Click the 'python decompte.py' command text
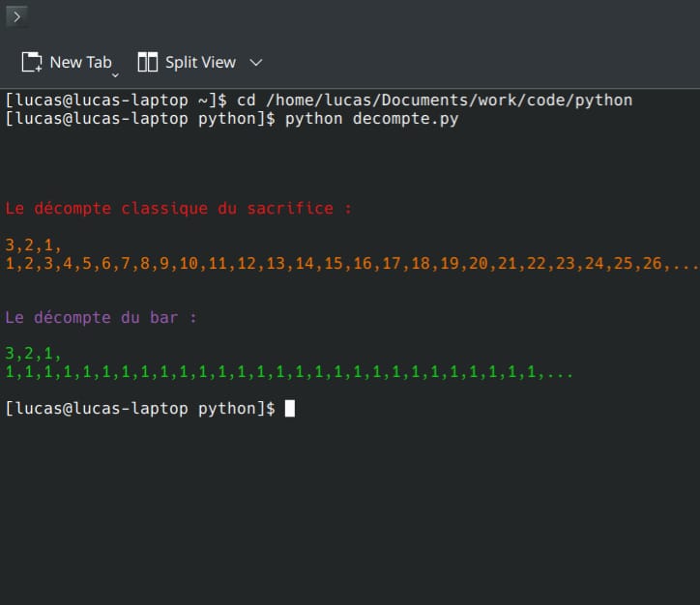This screenshot has width=700, height=605. [371, 119]
